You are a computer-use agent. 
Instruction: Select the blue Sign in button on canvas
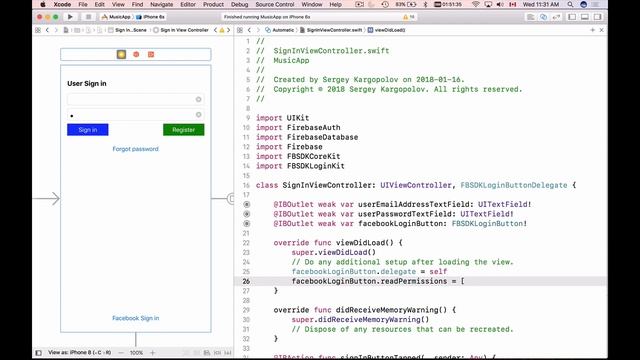point(88,130)
